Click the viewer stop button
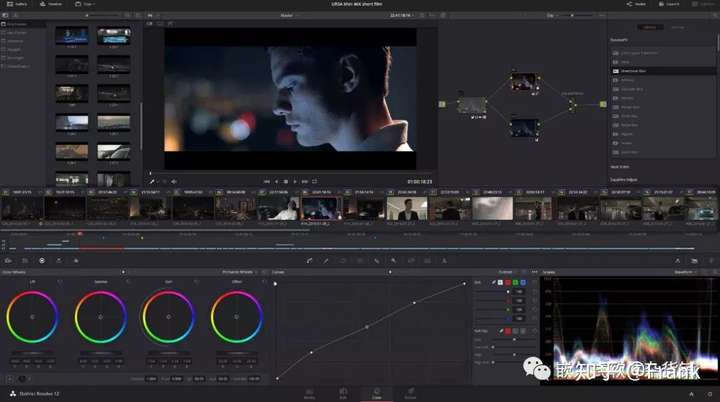Image resolution: width=720 pixels, height=402 pixels. 286,181
